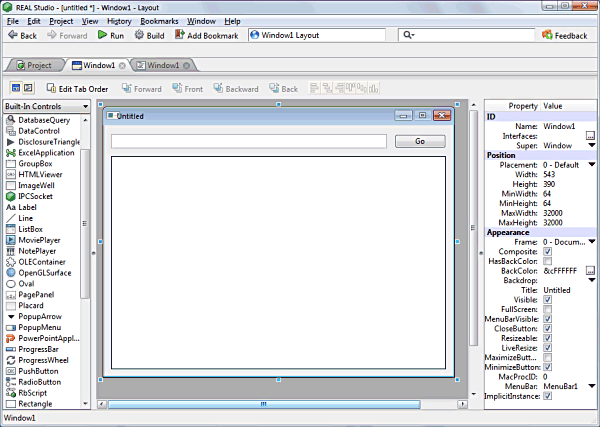Toggle the HasBackColor checkbox
This screenshot has width=600, height=427.
point(547,260)
